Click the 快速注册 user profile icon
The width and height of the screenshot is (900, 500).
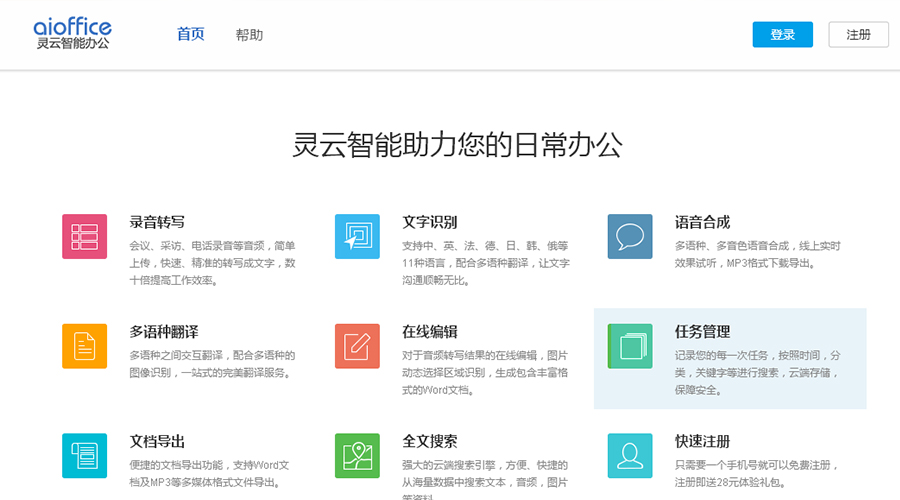pos(630,455)
